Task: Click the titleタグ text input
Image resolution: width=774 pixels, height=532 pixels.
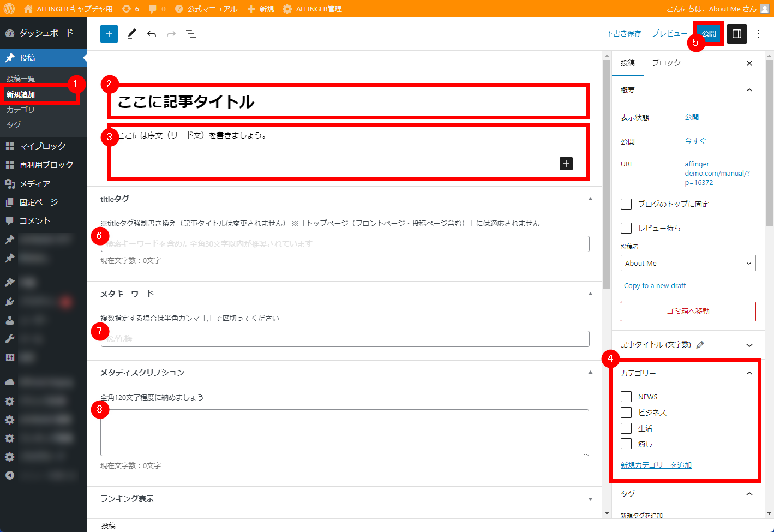Action: tap(345, 244)
